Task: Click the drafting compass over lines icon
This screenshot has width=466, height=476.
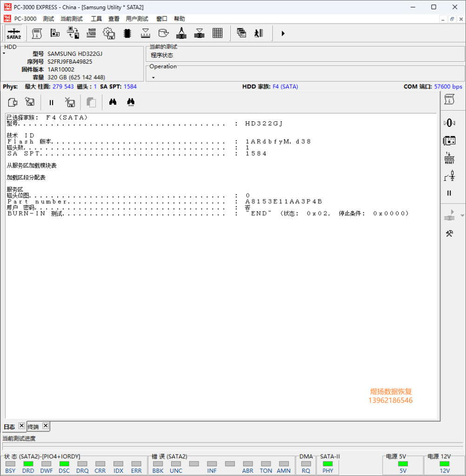Action: pyautogui.click(x=181, y=33)
